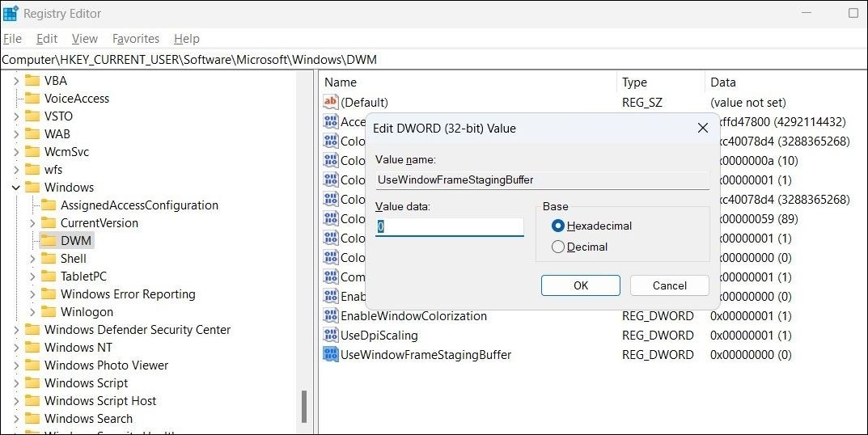Expand the TabletPC subkey arrow
Viewport: 868px width, 435px height.
tap(32, 277)
